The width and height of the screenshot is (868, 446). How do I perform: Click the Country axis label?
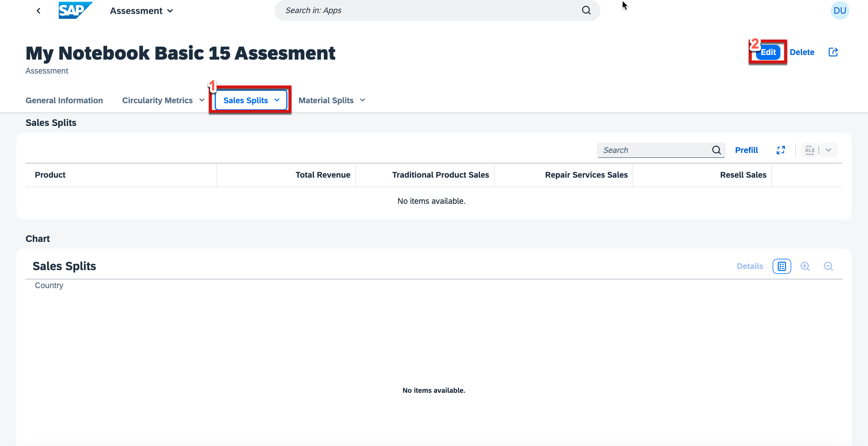tap(49, 285)
